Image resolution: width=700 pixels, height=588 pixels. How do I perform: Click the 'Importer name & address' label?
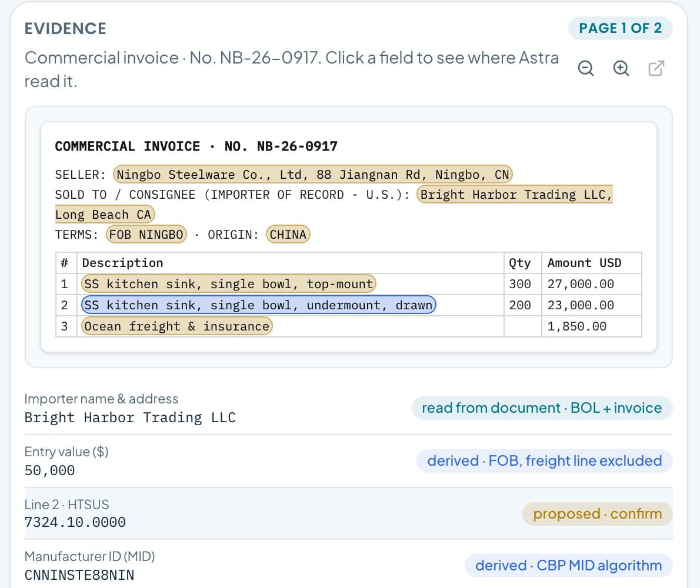tap(101, 399)
